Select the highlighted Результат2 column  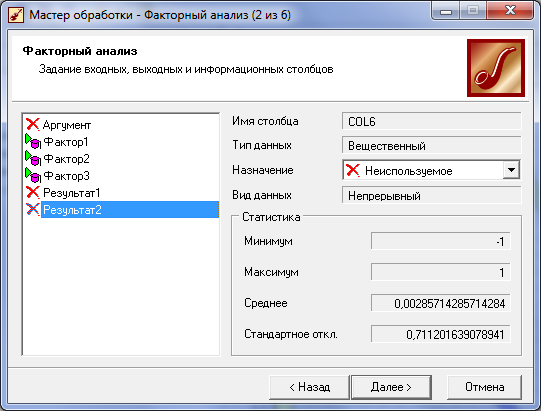(130, 209)
